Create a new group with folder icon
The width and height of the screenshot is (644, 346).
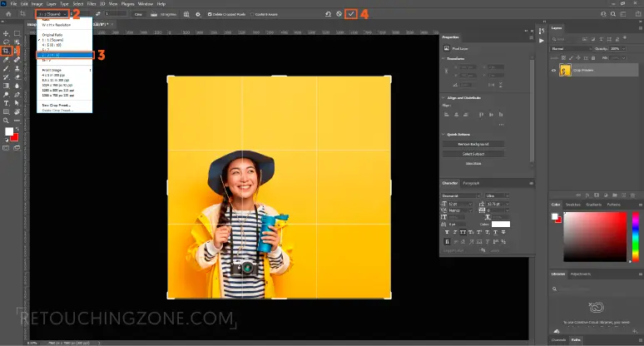(x=615, y=195)
